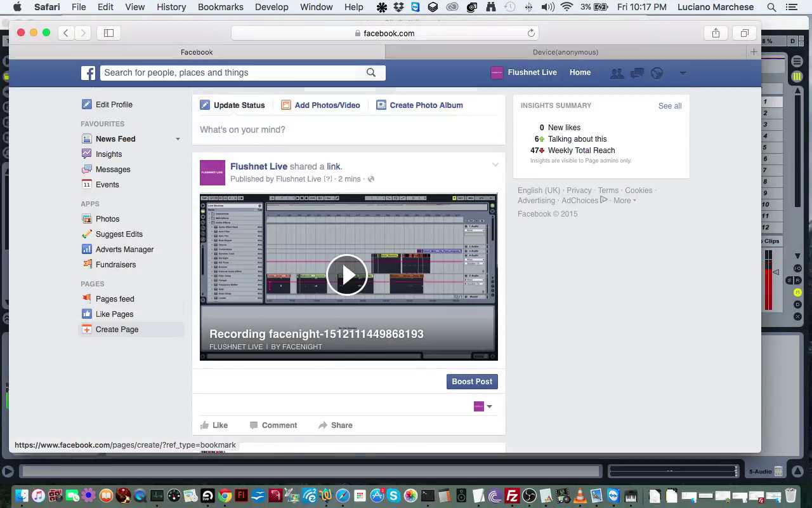812x508 pixels.
Task: Click the Like Pages thumbs-up icon
Action: 86,314
